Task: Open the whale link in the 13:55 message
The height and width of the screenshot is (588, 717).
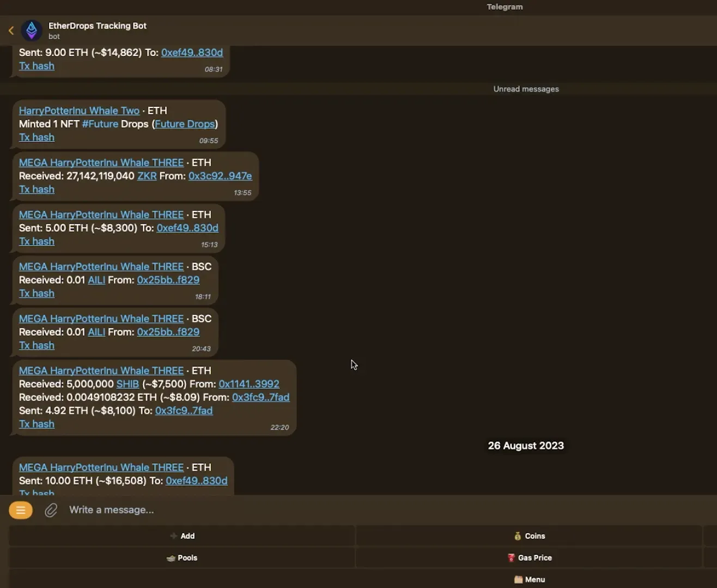Action: pyautogui.click(x=101, y=163)
